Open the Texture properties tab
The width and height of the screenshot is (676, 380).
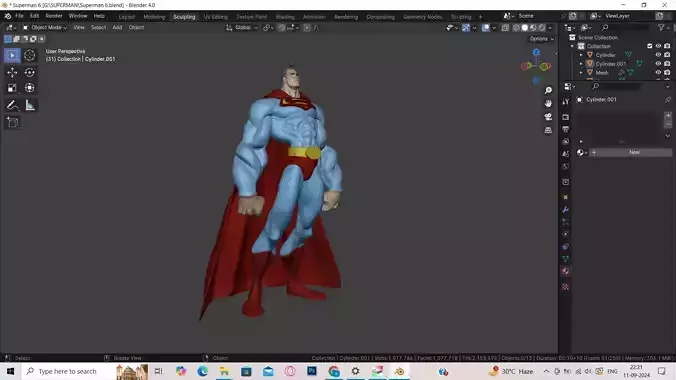tap(566, 287)
